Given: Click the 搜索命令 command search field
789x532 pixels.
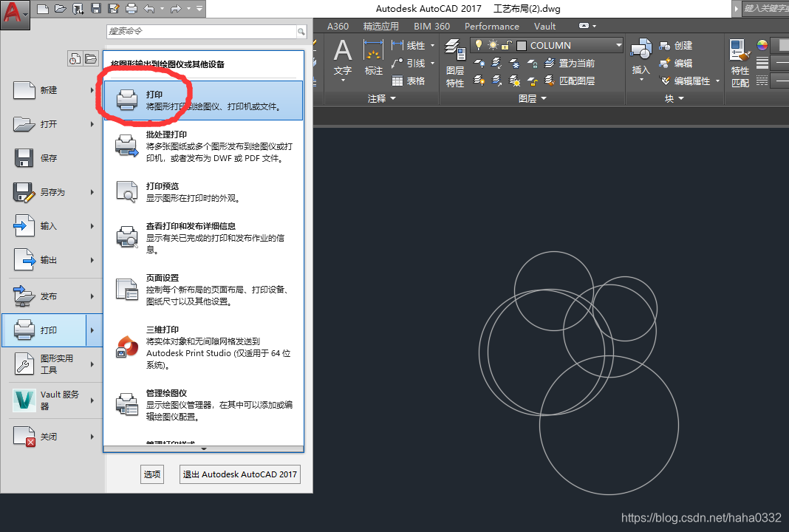Looking at the screenshot, I should point(202,31).
